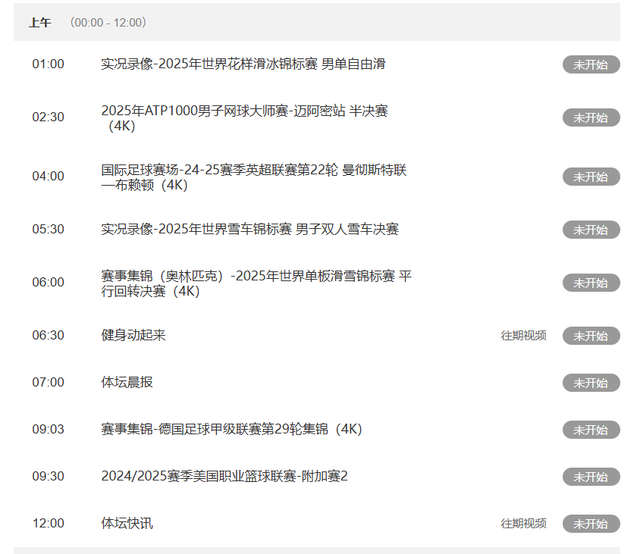
Task: Click 未开始 button next to 健身动起来
Action: [590, 336]
